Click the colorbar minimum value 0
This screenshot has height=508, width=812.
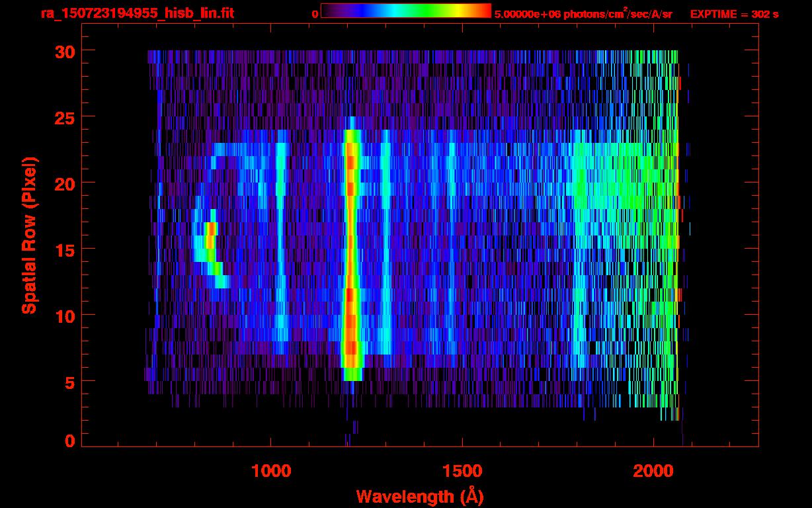tap(315, 14)
